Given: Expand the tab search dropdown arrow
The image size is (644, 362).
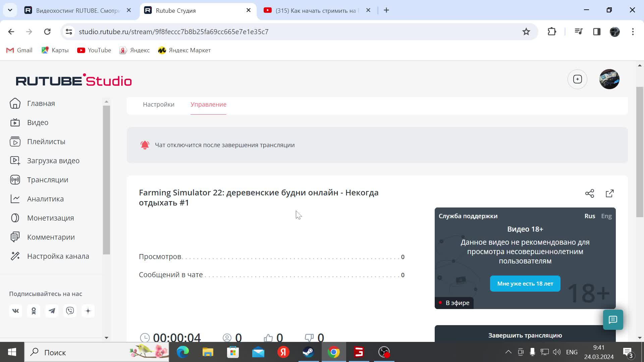Looking at the screenshot, I should [x=10, y=10].
